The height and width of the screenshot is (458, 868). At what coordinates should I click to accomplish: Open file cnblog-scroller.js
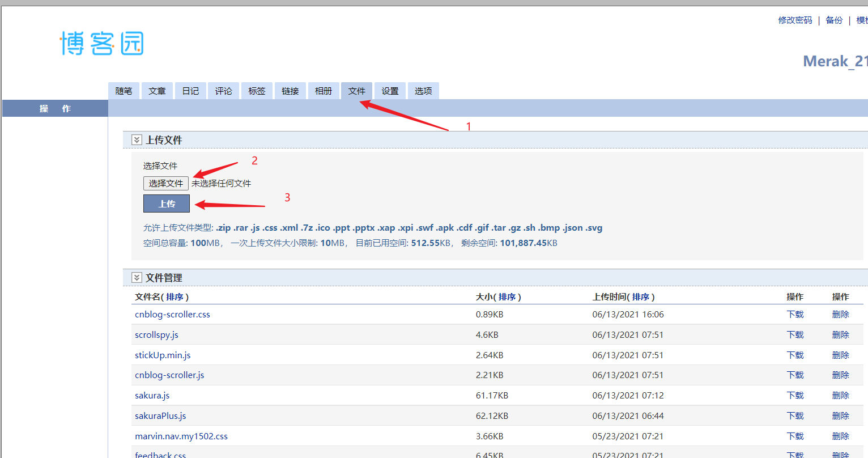coord(169,375)
